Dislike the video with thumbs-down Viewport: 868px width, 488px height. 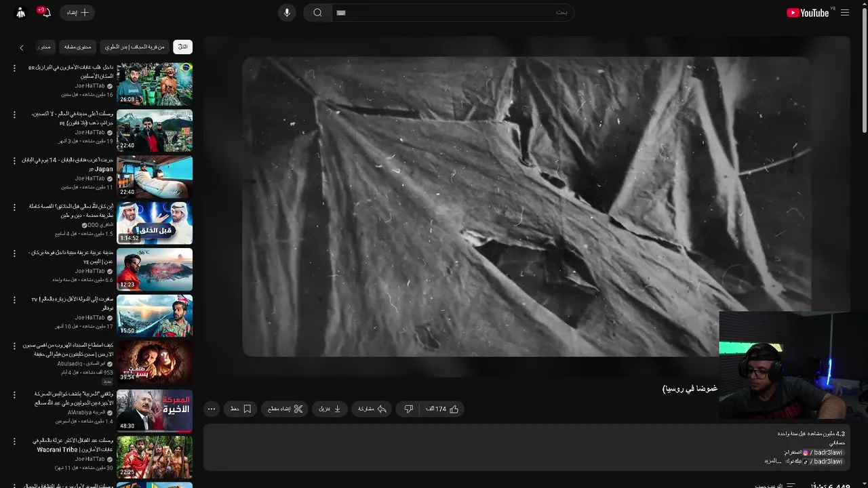point(408,409)
